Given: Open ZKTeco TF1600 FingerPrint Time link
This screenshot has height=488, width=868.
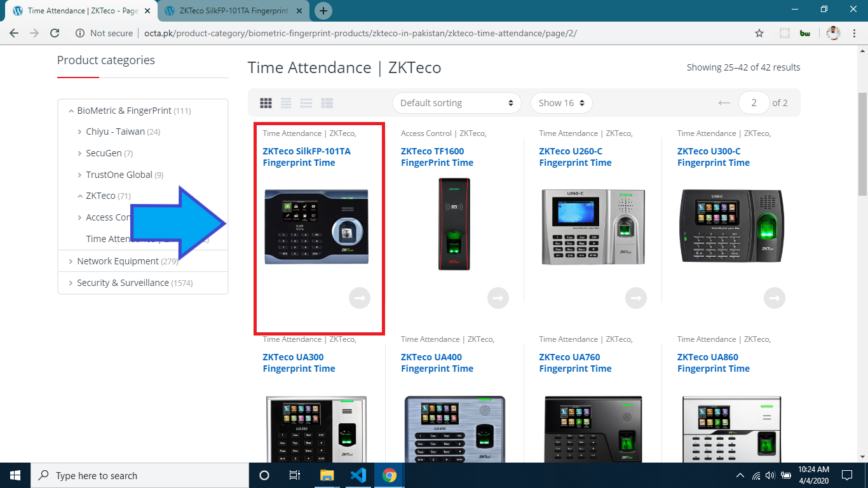Looking at the screenshot, I should pyautogui.click(x=437, y=157).
